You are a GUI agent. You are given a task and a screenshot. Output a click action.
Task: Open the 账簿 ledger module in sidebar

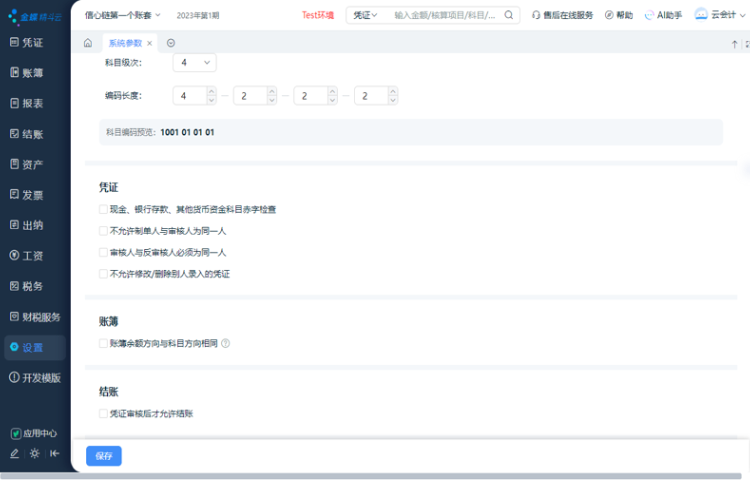[32, 72]
